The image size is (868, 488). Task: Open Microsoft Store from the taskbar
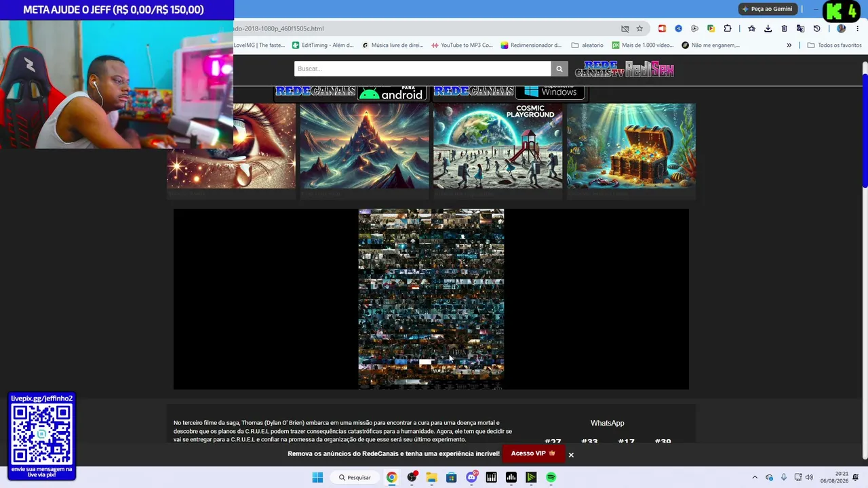pos(452,477)
